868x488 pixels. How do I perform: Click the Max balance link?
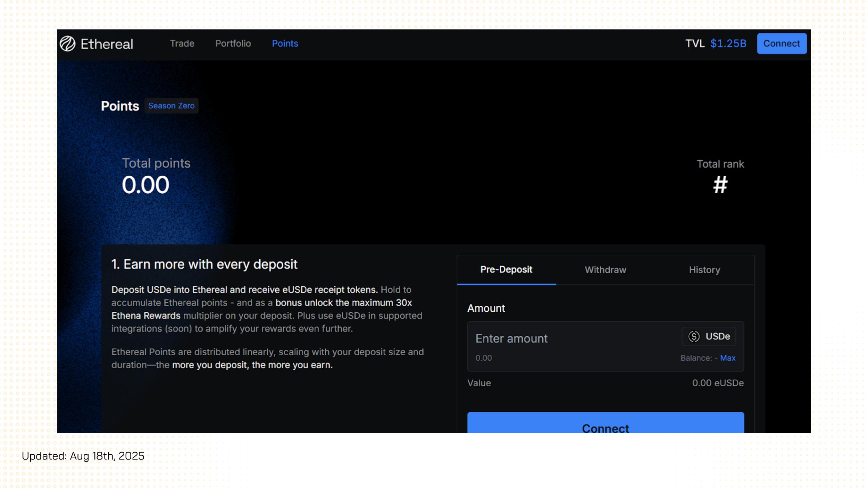click(x=728, y=358)
